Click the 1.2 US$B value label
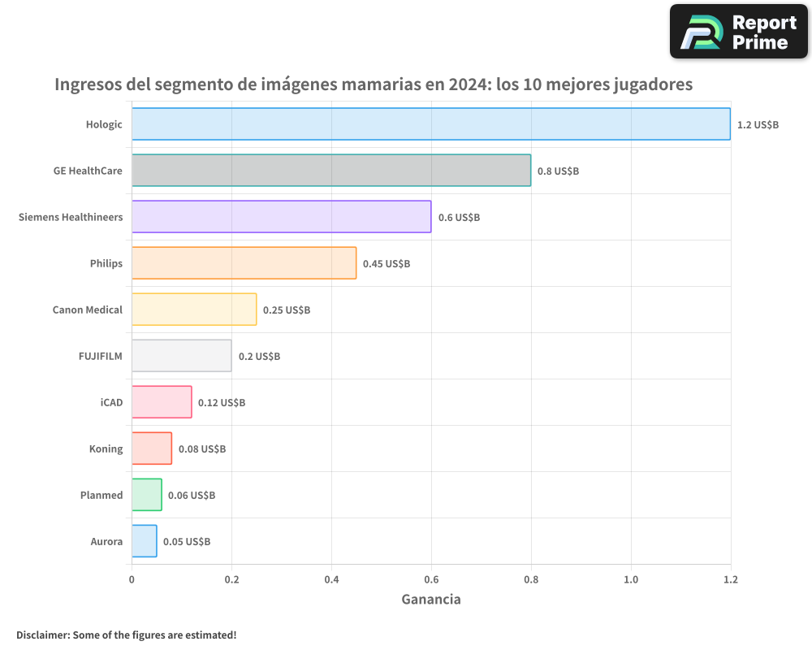The height and width of the screenshot is (650, 812). [759, 124]
